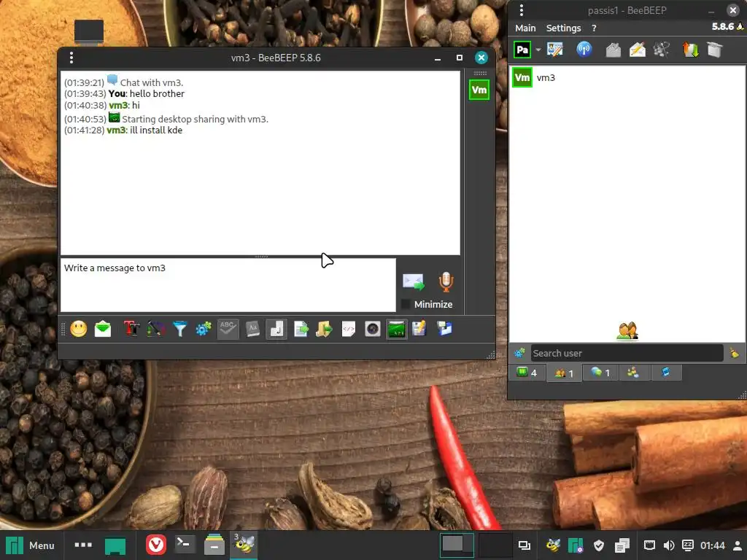Open the emoticon smiley picker in chat toolbar
This screenshot has width=747, height=560.
79,329
